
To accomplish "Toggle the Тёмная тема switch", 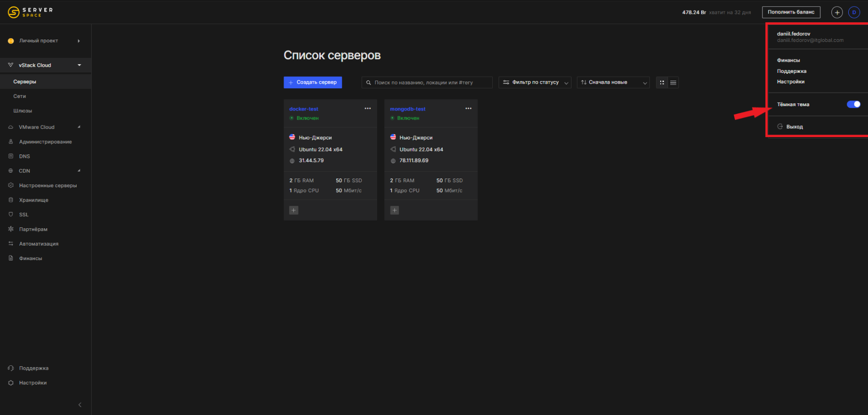I will click(854, 104).
